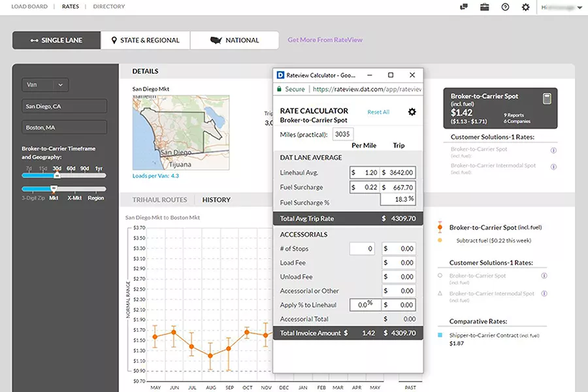Open the help question mark icon
This screenshot has height=392, width=588.
tap(505, 7)
